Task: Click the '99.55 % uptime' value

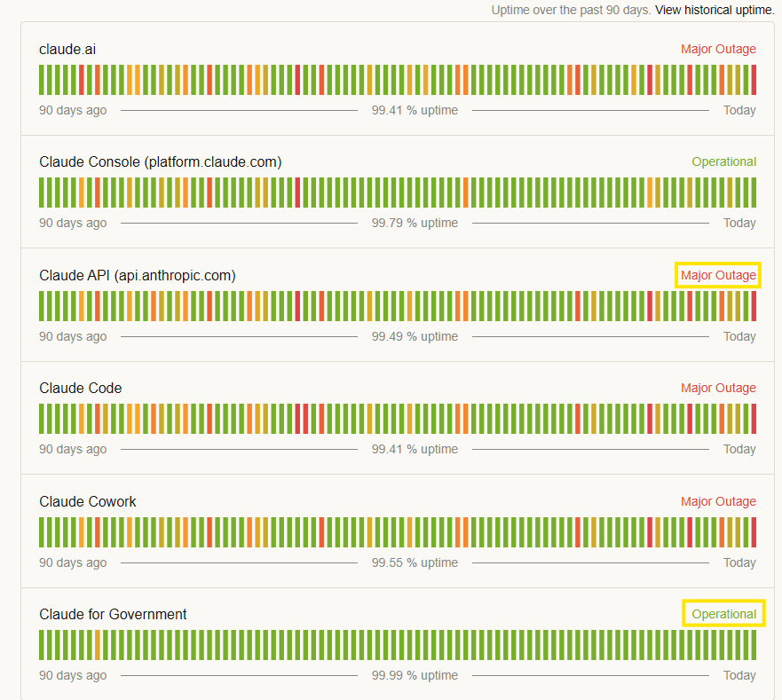Action: coord(415,562)
